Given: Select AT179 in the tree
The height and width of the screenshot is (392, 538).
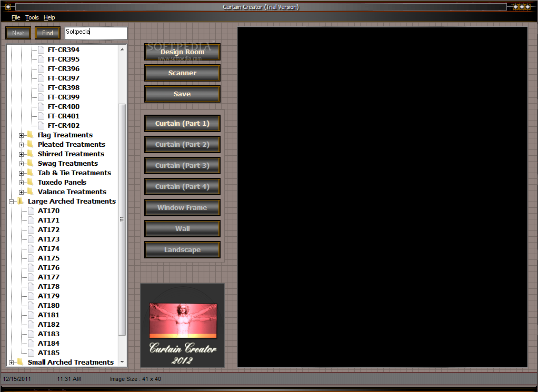Looking at the screenshot, I should pyautogui.click(x=48, y=296).
